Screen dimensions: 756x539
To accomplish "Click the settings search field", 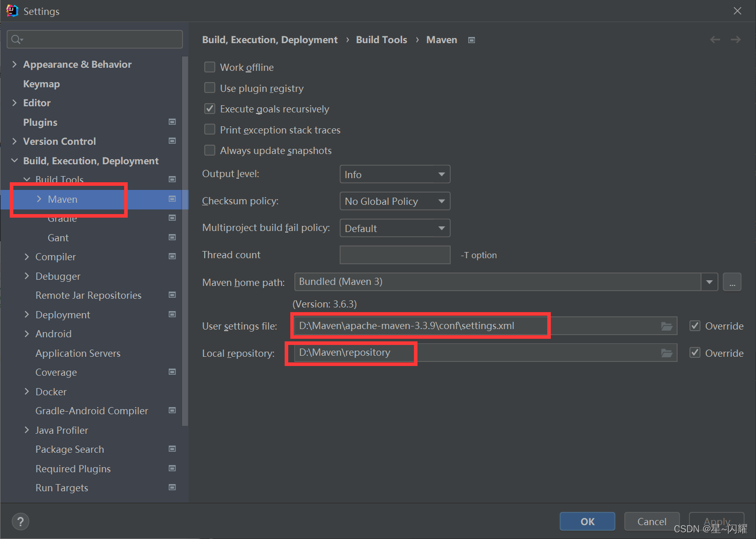I will click(x=95, y=40).
